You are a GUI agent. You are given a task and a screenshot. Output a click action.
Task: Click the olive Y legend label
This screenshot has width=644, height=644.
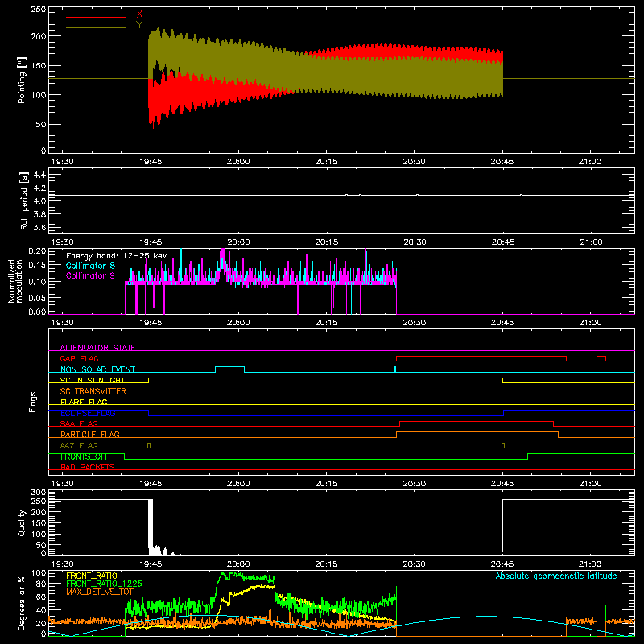tap(139, 25)
